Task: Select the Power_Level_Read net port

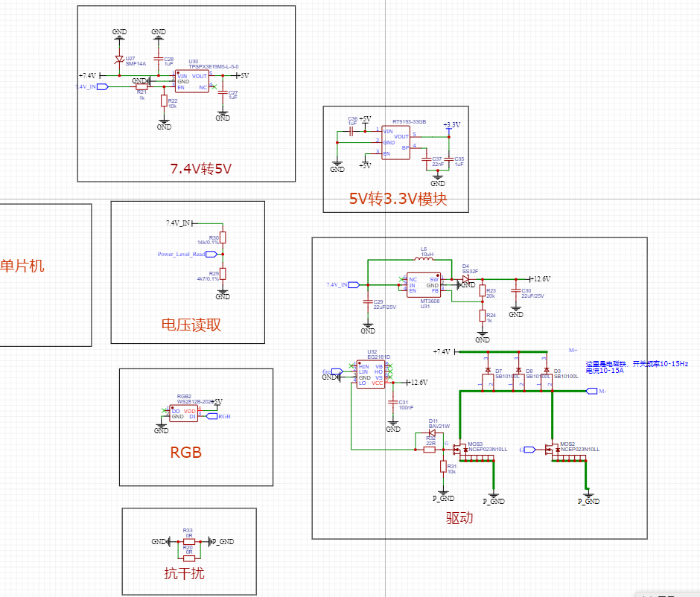Action: click(x=182, y=255)
